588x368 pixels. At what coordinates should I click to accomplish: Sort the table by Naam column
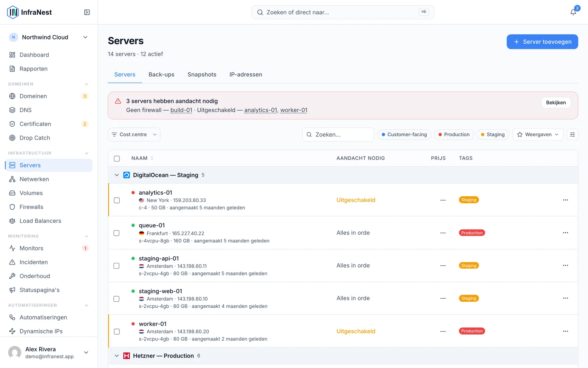point(142,158)
